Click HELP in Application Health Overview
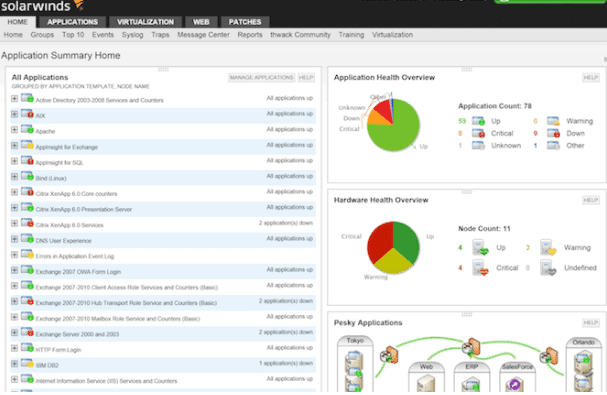This screenshot has height=395, width=607. click(x=591, y=77)
